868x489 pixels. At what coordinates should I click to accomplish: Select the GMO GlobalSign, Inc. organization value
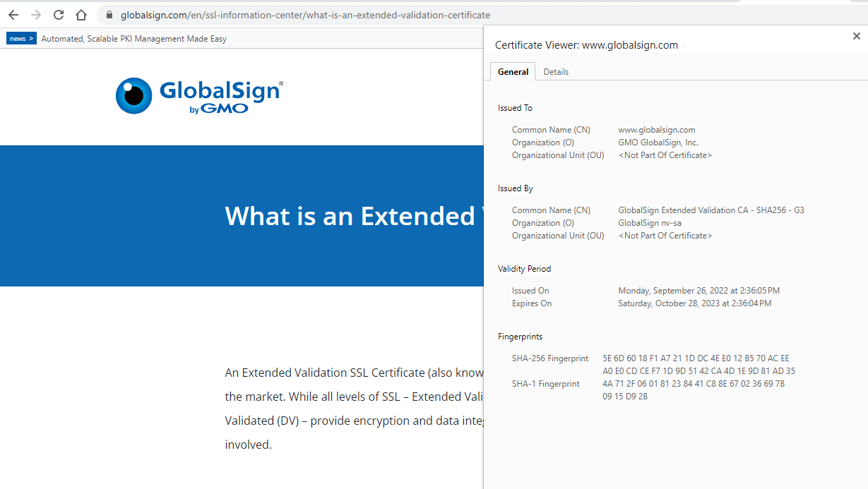point(658,143)
